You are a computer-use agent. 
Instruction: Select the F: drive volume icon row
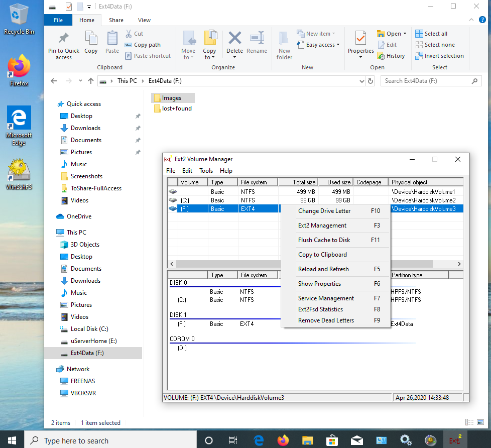tap(173, 209)
